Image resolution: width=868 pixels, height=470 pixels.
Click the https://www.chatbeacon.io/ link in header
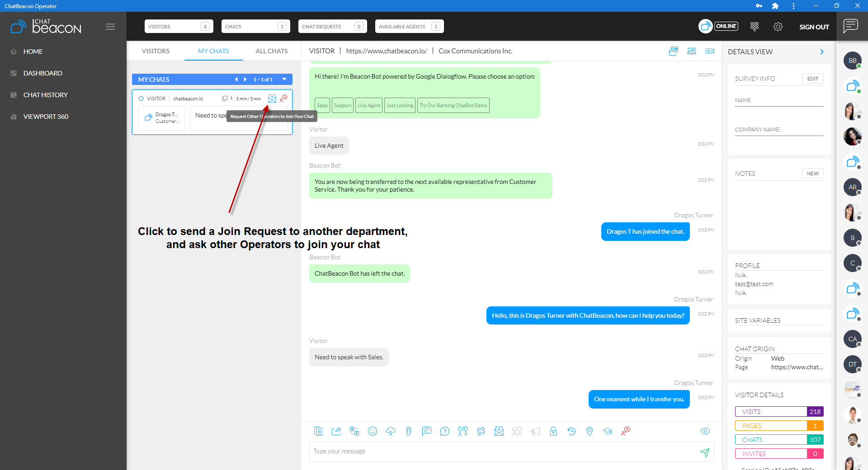(x=387, y=51)
